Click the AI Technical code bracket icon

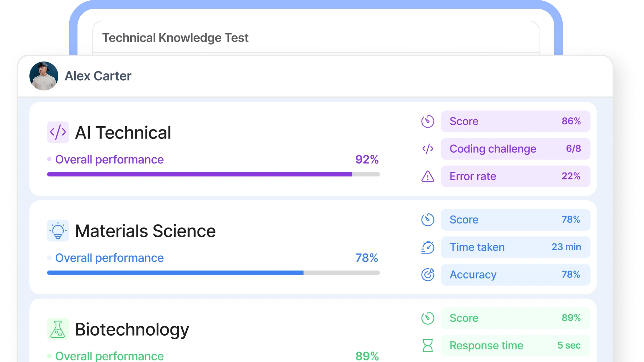click(x=58, y=132)
